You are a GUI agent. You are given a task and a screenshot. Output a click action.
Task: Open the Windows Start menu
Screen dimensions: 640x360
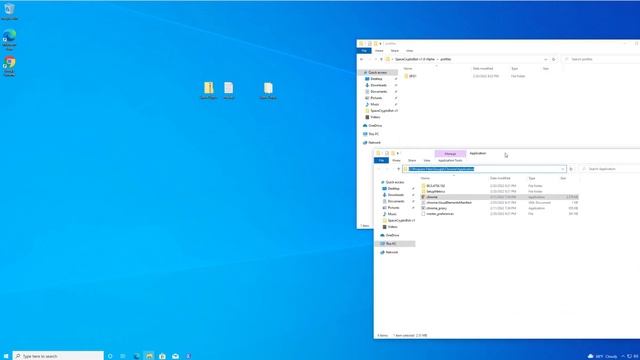6,356
